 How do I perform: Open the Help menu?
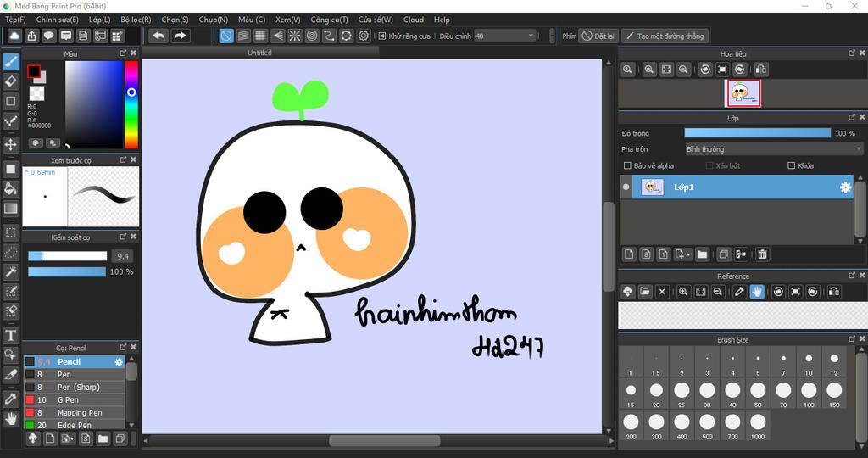[442, 20]
